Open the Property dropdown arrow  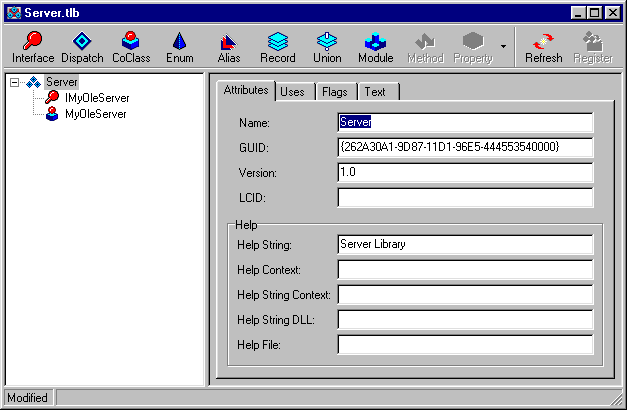503,47
